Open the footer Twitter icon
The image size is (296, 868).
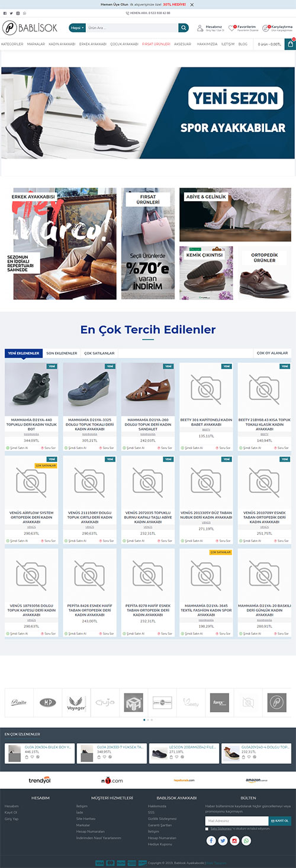pos(223,840)
